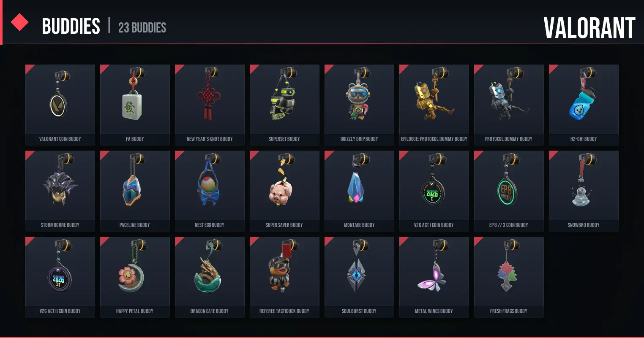Image resolution: width=644 pixels, height=338 pixels.
Task: Open the Fresh Frags Buddy card
Action: pos(509,277)
